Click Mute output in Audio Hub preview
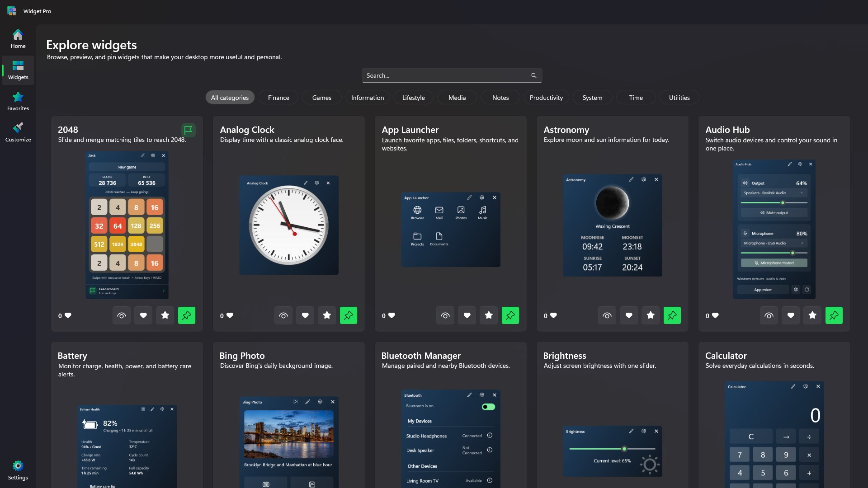This screenshot has width=868, height=488. coord(774,213)
